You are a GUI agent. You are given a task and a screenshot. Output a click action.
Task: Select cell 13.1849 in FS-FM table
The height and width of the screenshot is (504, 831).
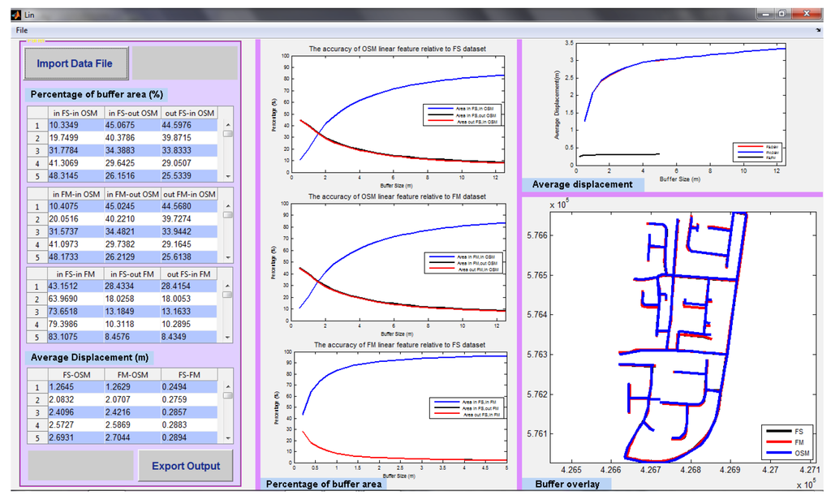[132, 312]
